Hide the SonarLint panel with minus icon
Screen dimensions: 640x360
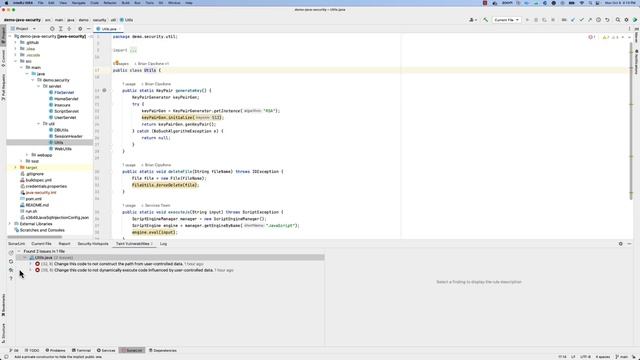click(629, 244)
